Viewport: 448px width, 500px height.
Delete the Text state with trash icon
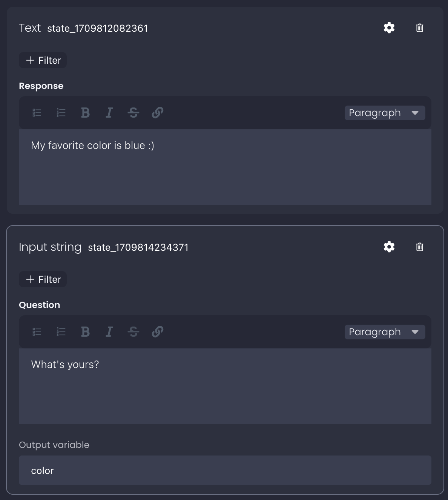point(419,28)
